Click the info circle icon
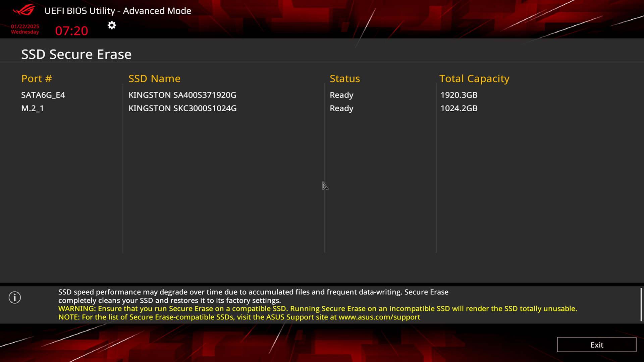Screen dimensions: 644x362 coord(15,297)
